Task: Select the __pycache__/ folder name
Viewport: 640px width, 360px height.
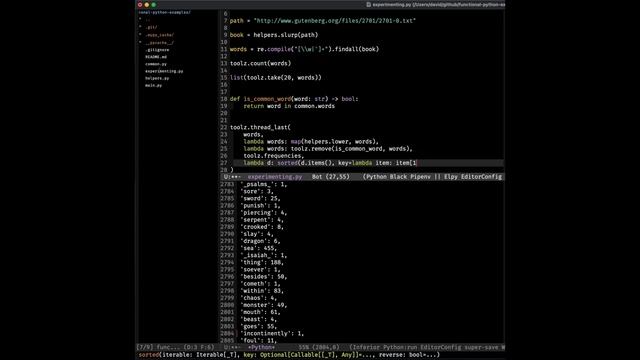Action: pos(160,42)
